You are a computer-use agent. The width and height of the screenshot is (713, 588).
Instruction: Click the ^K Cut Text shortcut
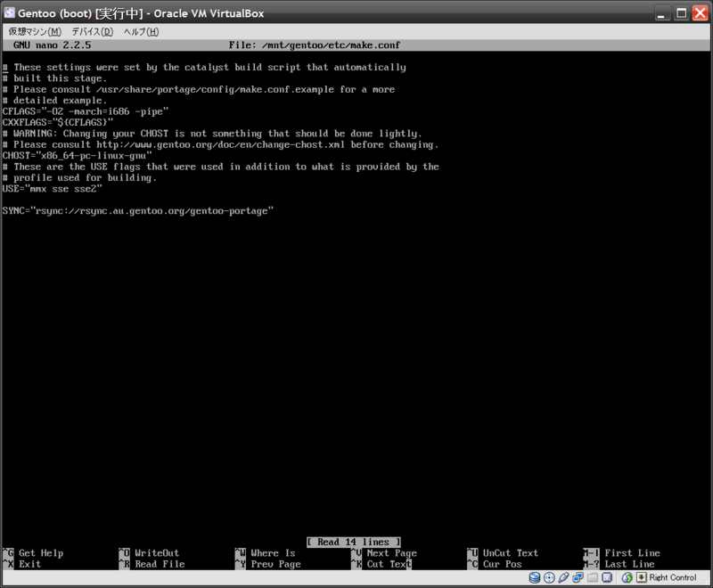coord(381,564)
